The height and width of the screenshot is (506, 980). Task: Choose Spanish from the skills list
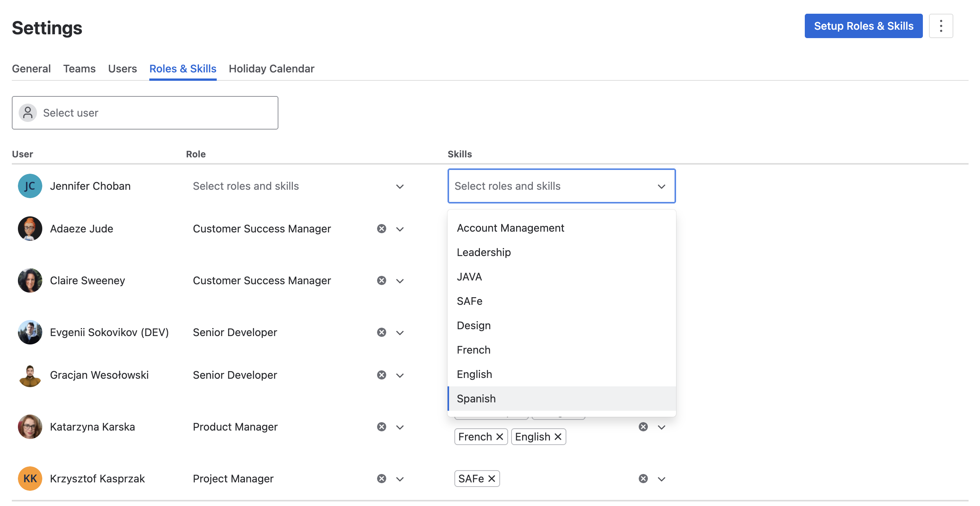[476, 399]
